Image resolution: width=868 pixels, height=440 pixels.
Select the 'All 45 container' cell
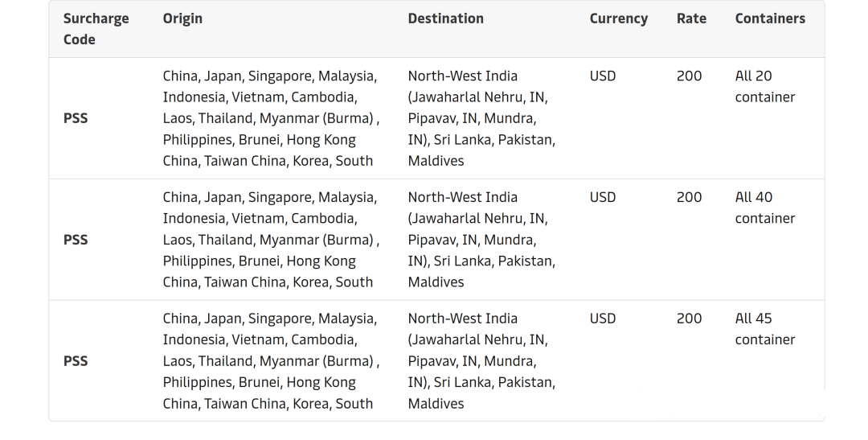[x=764, y=329]
